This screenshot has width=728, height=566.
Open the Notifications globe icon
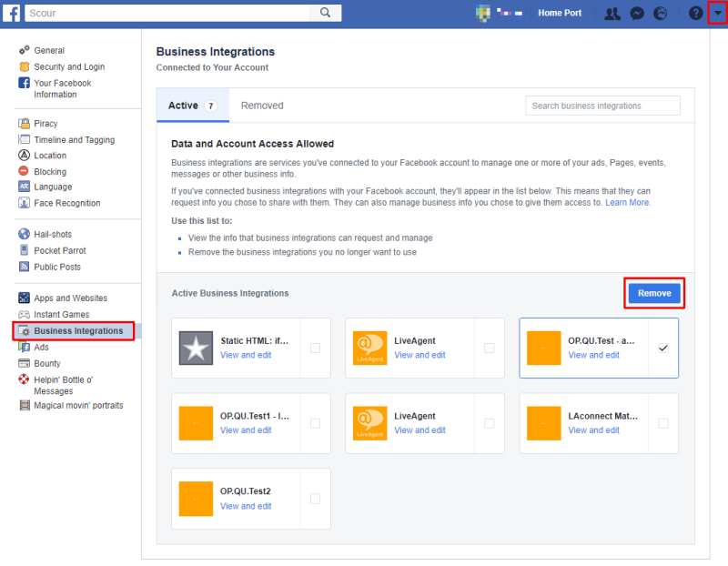coord(662,14)
